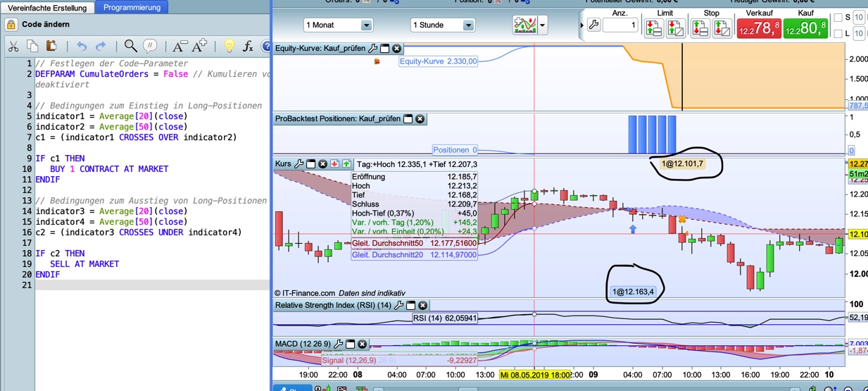The height and width of the screenshot is (391, 868).
Task: Click the green Kauf price button
Action: click(805, 28)
